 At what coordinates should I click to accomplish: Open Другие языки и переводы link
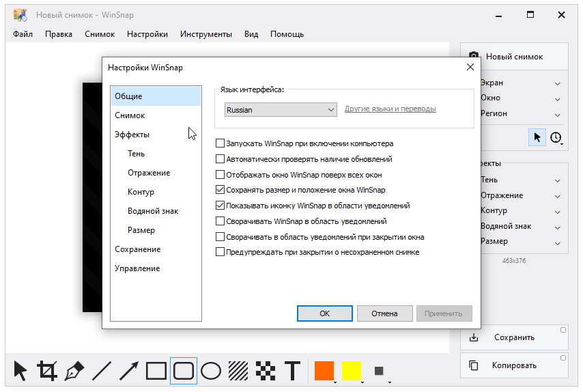point(390,109)
